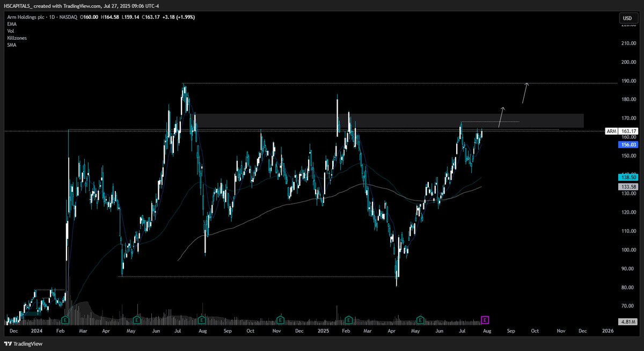
Task: Click the 2025 label on time axis
Action: click(322, 332)
